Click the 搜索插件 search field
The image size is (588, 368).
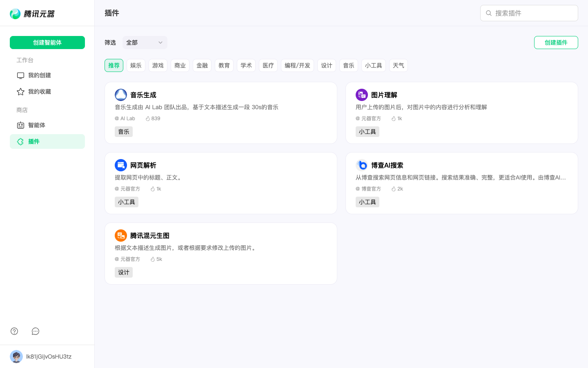[x=529, y=13]
